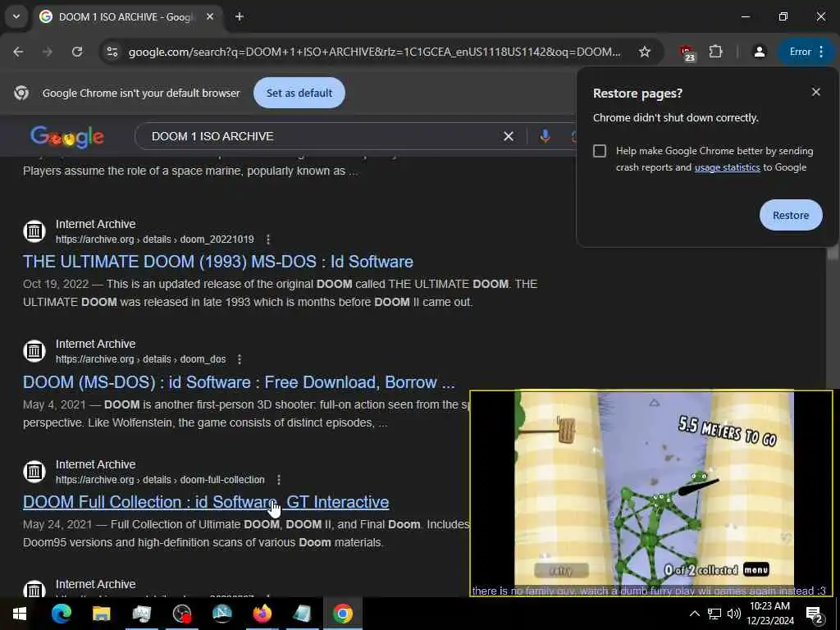Open the taskbar app with red dot
Image resolution: width=840 pixels, height=630 pixels.
[182, 614]
